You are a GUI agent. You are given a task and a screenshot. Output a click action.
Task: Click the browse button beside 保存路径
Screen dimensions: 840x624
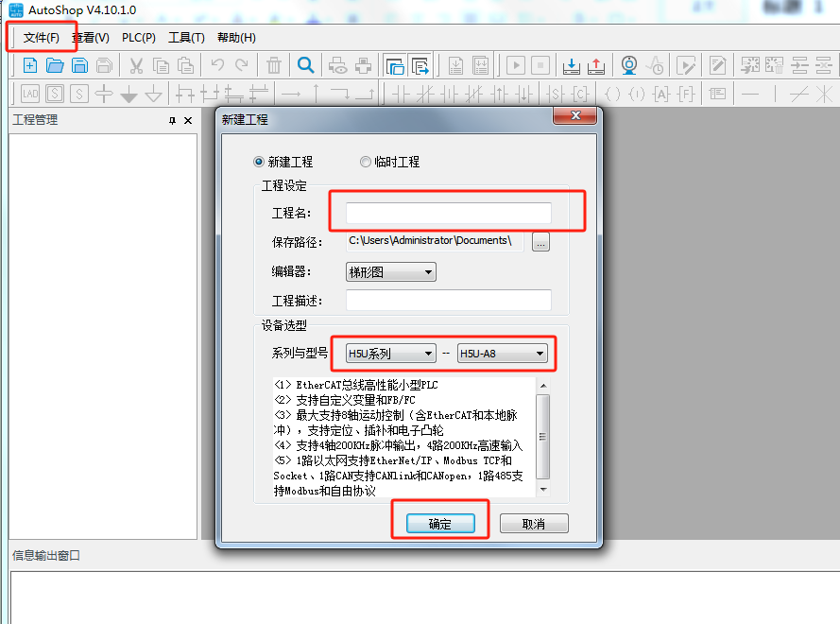click(540, 242)
